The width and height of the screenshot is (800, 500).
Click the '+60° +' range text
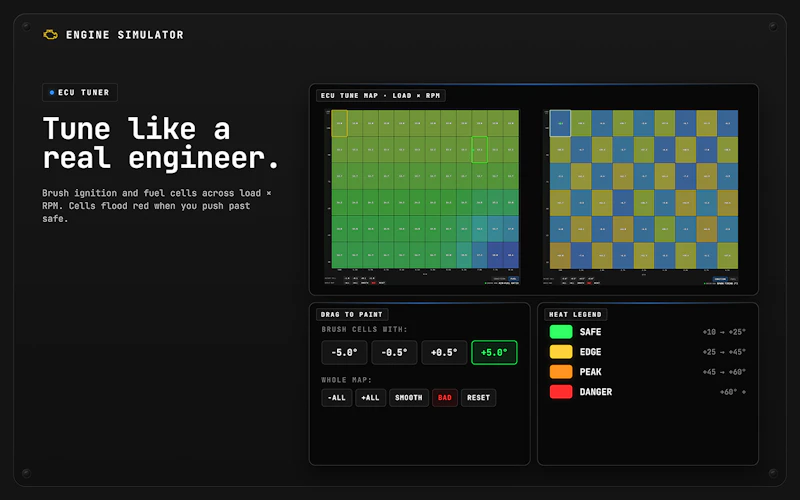click(x=733, y=392)
